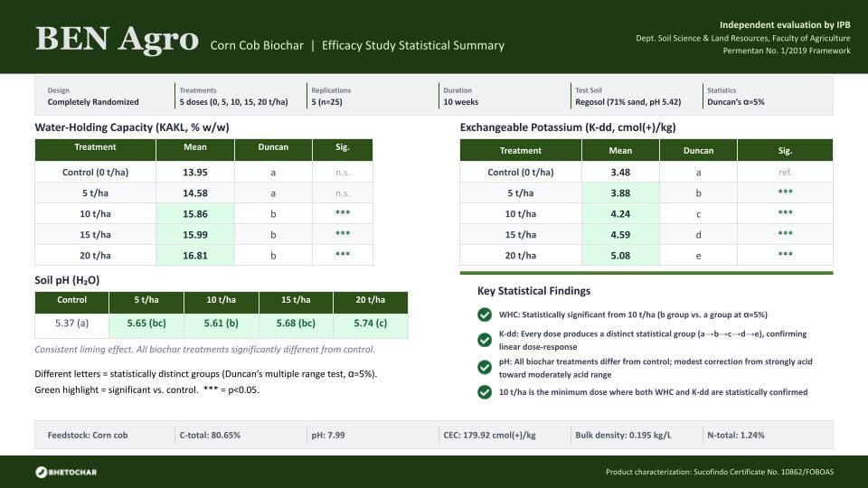Click the CEC 179.92 cmol(+)/kg property

click(489, 435)
